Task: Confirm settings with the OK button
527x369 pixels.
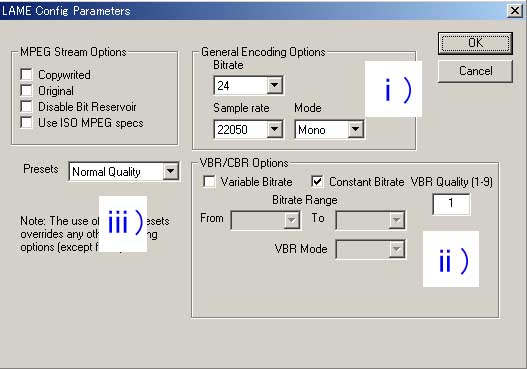Action: 475,43
